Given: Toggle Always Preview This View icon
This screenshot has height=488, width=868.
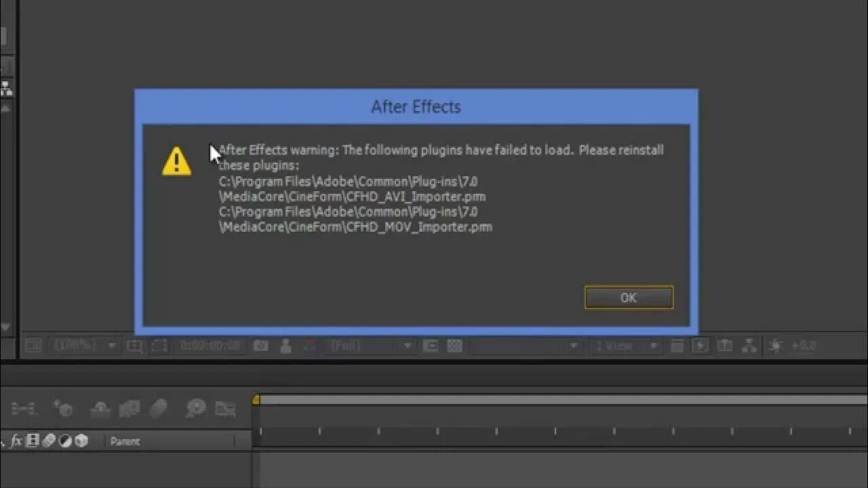Looking at the screenshot, I should click(x=32, y=346).
